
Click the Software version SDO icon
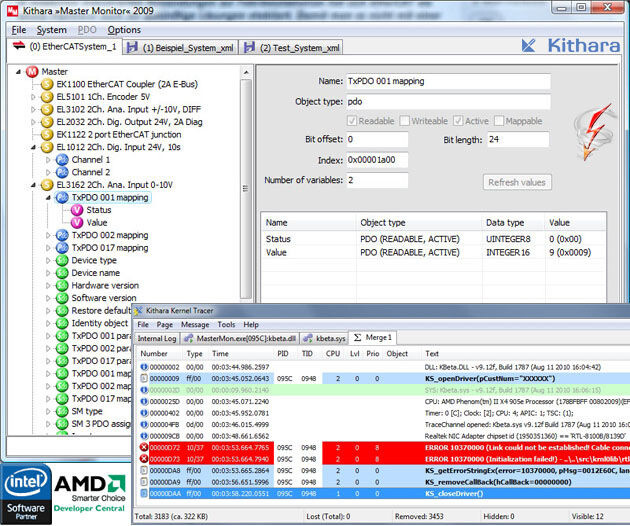(x=62, y=298)
